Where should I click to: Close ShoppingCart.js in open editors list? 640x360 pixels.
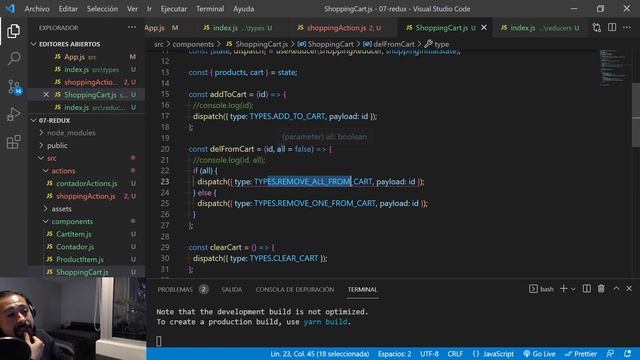pyautogui.click(x=46, y=95)
